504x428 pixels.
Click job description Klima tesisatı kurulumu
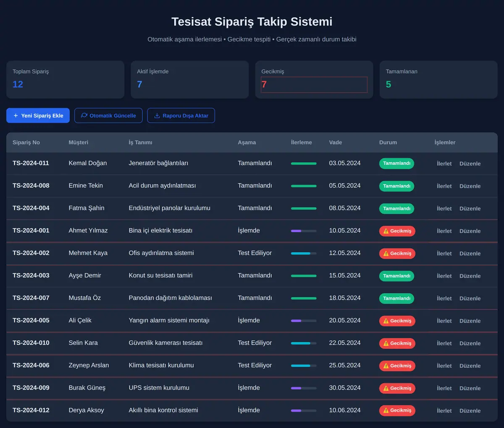tap(161, 365)
